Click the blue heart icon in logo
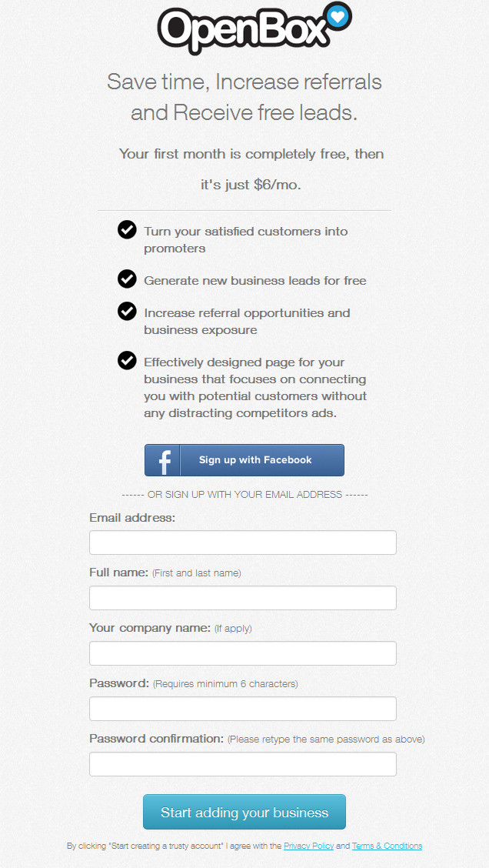The width and height of the screenshot is (489, 868). coord(338,16)
